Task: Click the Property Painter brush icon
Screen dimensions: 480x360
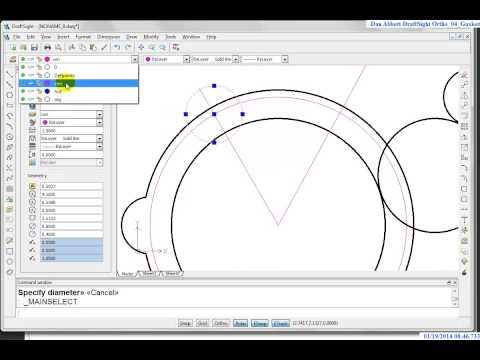Action: point(104,47)
